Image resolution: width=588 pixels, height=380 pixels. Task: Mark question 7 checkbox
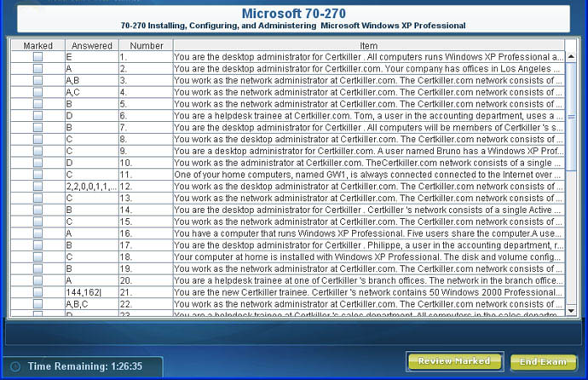coord(37,128)
